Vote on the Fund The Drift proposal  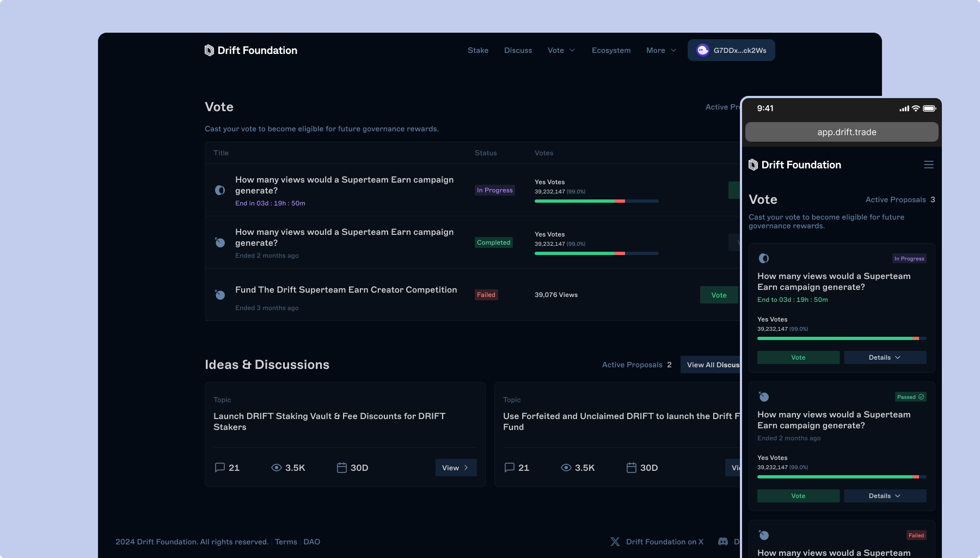coord(719,295)
